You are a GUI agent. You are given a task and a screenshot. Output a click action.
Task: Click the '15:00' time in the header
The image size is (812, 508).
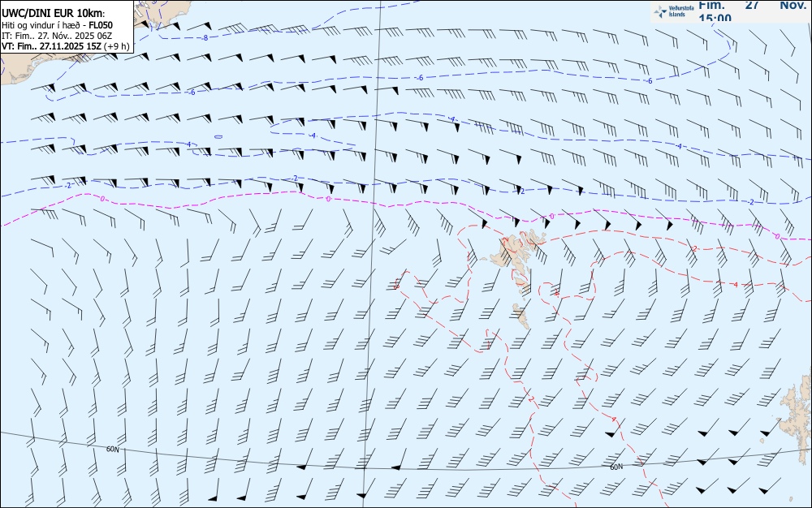click(x=715, y=18)
